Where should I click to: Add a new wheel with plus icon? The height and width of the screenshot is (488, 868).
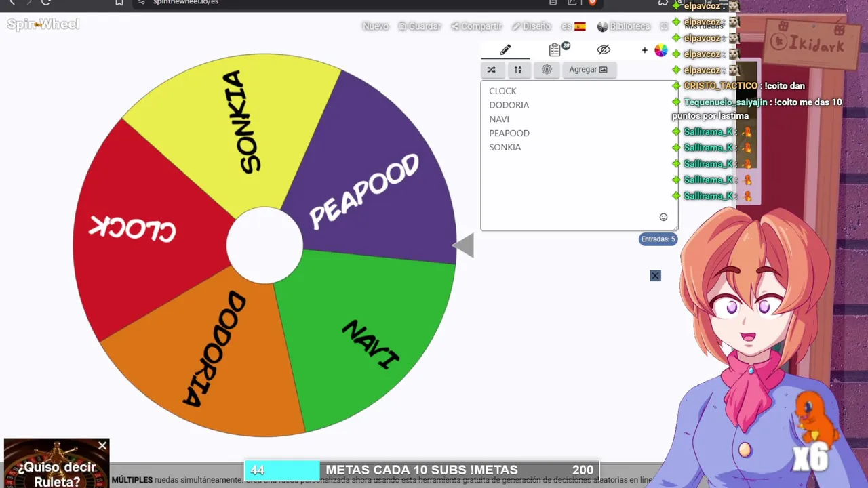[644, 50]
